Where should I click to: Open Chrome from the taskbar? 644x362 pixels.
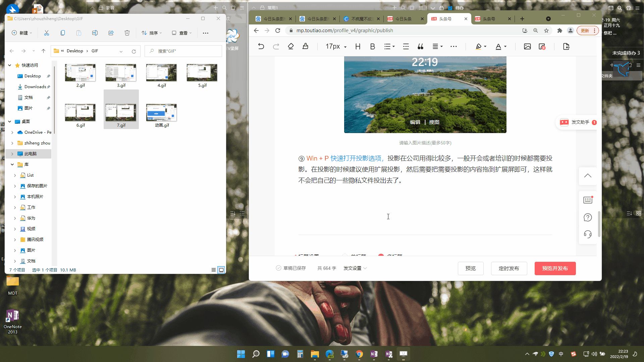(x=359, y=354)
